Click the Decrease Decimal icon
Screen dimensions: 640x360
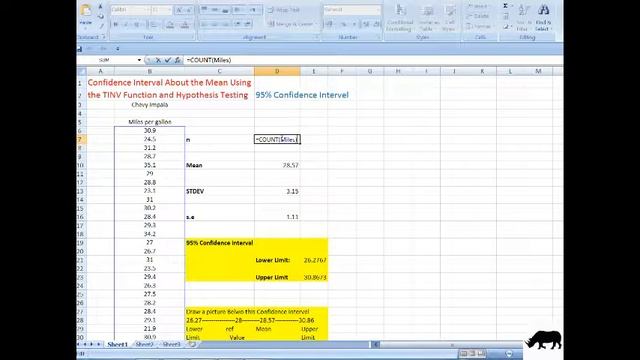[x=376, y=24]
